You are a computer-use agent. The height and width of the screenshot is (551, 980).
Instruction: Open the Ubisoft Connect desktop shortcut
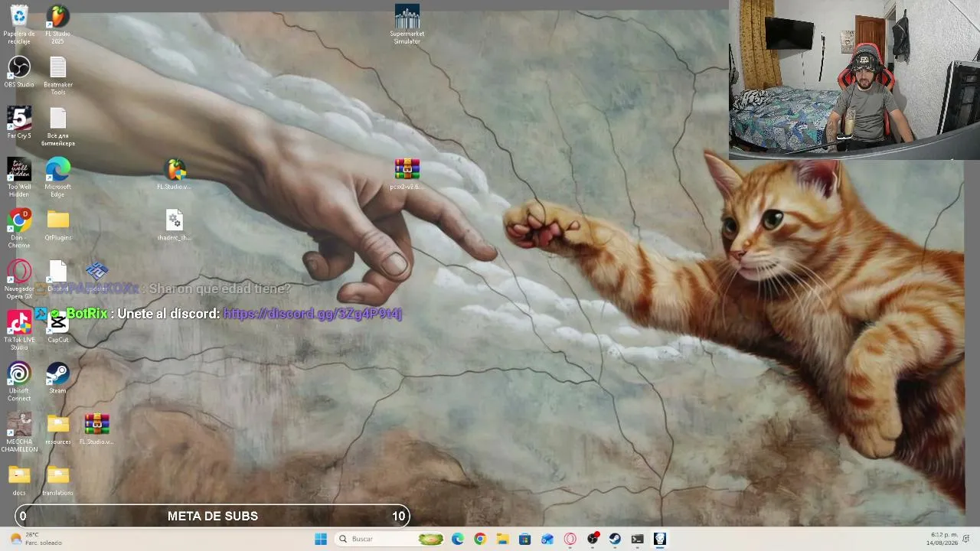tap(19, 382)
